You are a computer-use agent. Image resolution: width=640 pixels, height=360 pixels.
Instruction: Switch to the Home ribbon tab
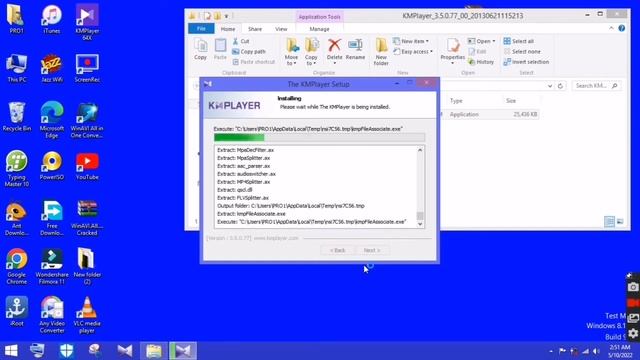228,29
